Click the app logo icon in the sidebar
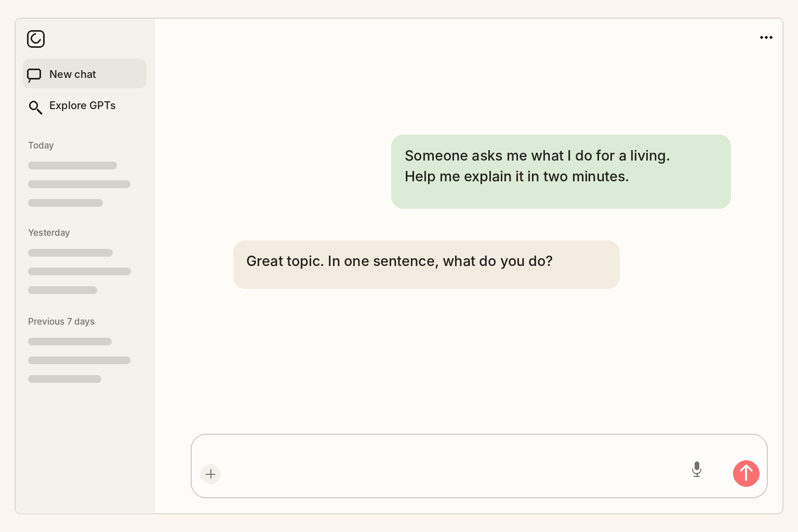Image resolution: width=798 pixels, height=532 pixels. [36, 39]
